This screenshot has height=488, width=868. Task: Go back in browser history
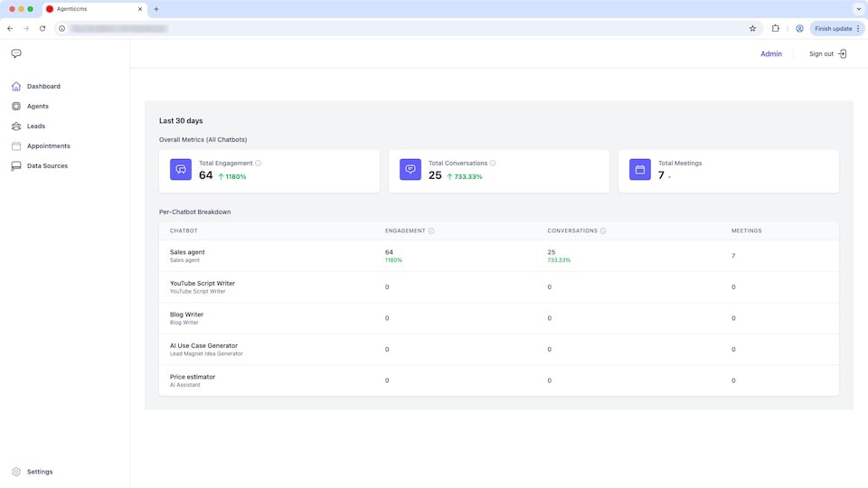(x=10, y=29)
